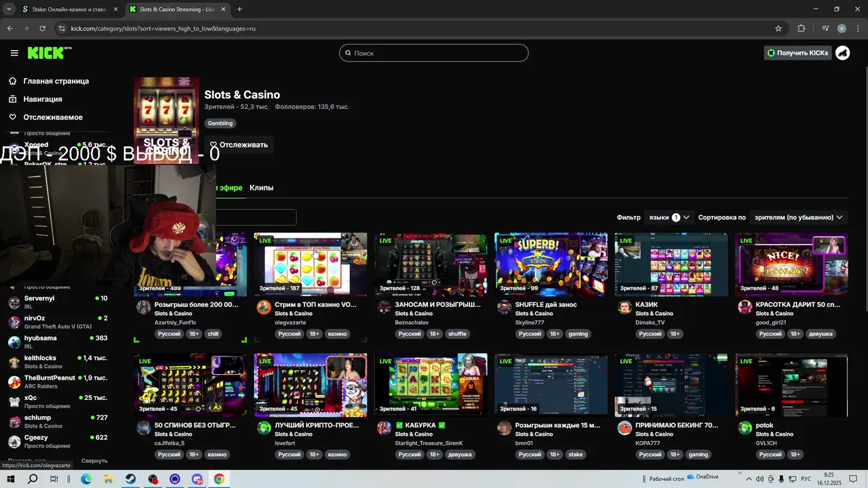This screenshot has height=488, width=868.
Task: Open keithlocks channel in sidebar
Action: pyautogui.click(x=58, y=362)
